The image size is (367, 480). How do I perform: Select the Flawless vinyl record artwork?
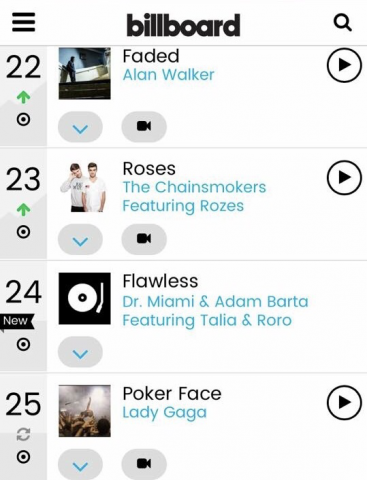click(85, 298)
